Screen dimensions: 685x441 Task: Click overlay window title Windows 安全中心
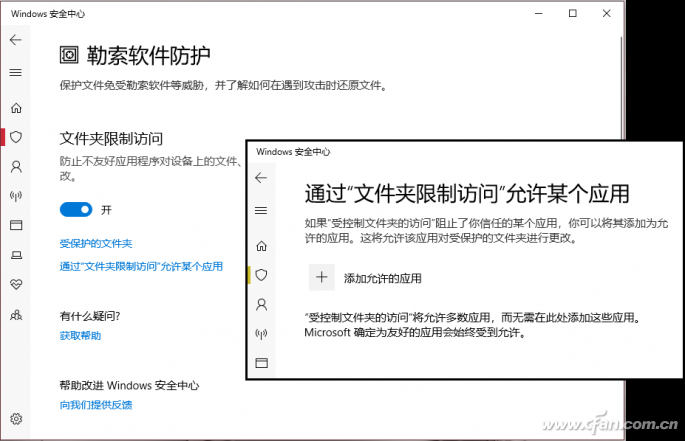[293, 152]
